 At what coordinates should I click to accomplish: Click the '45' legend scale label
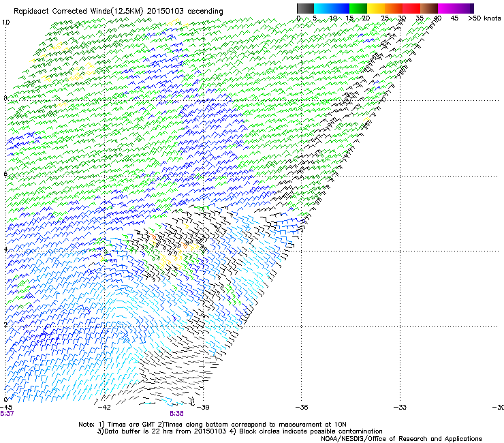point(454,18)
